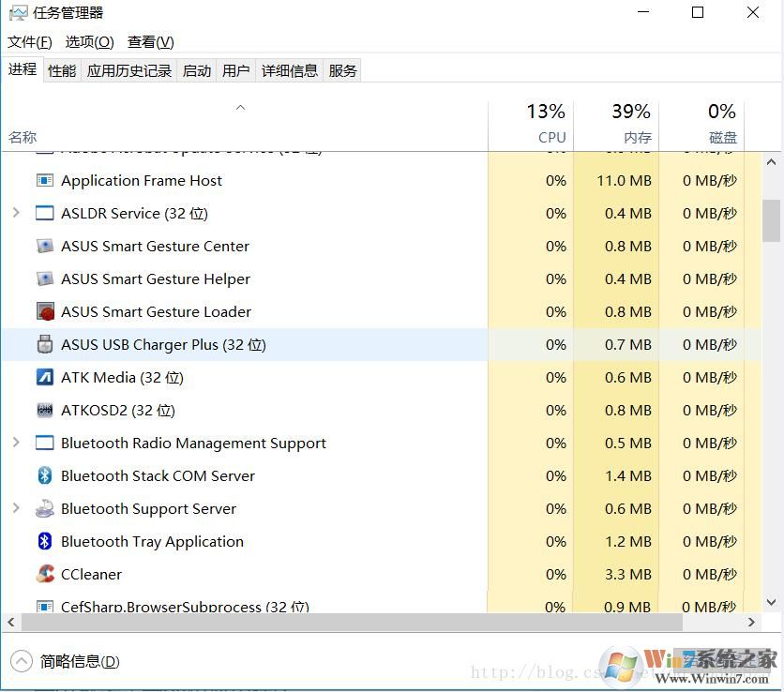The width and height of the screenshot is (784, 692).
Task: Click the CefSharp.BrowserSubprocess icon
Action: click(x=45, y=607)
